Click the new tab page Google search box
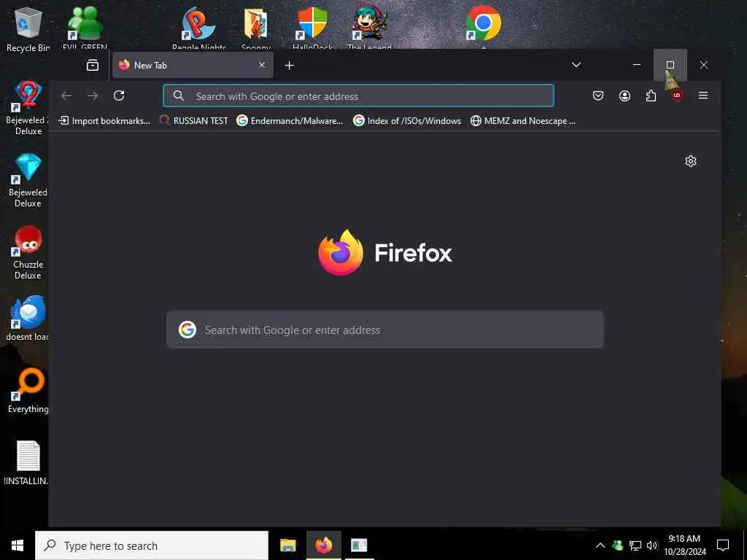 point(385,330)
